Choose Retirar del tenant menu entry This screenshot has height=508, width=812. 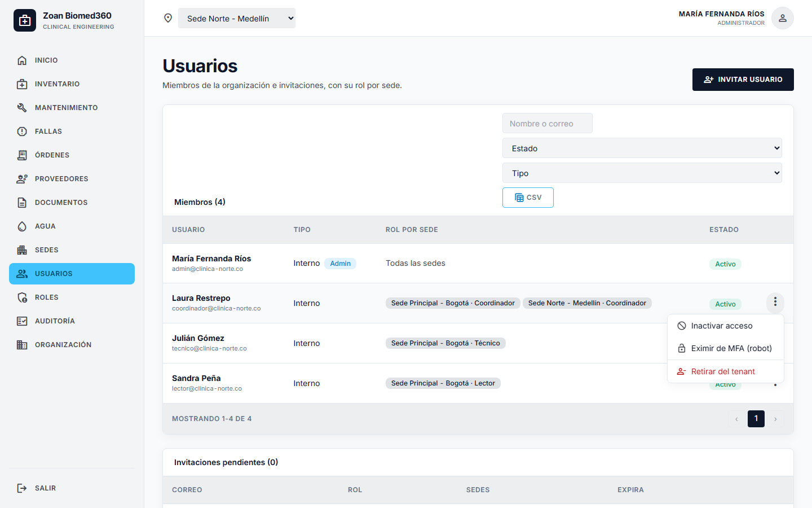point(726,371)
